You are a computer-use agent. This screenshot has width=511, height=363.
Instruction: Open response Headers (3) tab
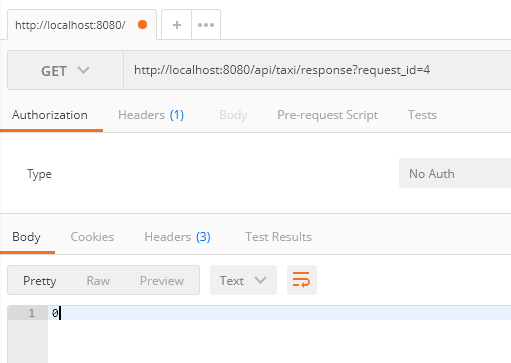[177, 237]
